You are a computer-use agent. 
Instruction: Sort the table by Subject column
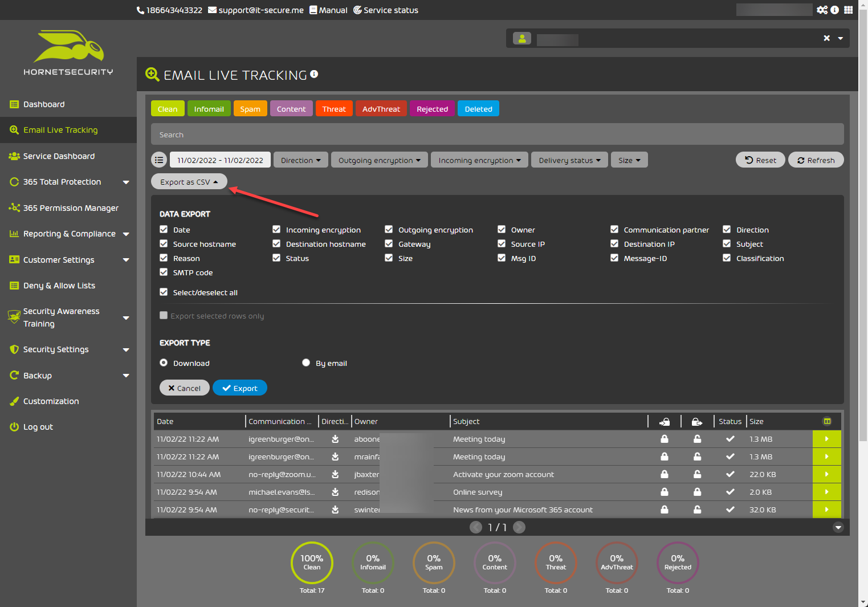(466, 421)
